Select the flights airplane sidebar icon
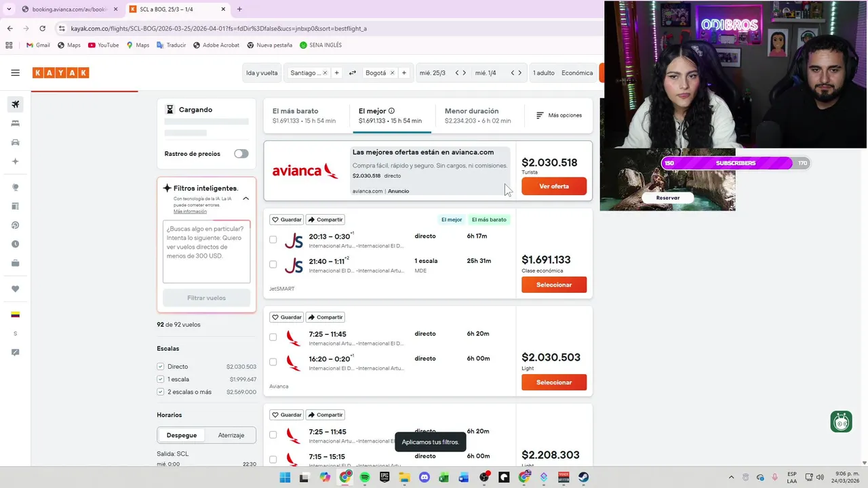This screenshot has height=488, width=868. tap(16, 104)
